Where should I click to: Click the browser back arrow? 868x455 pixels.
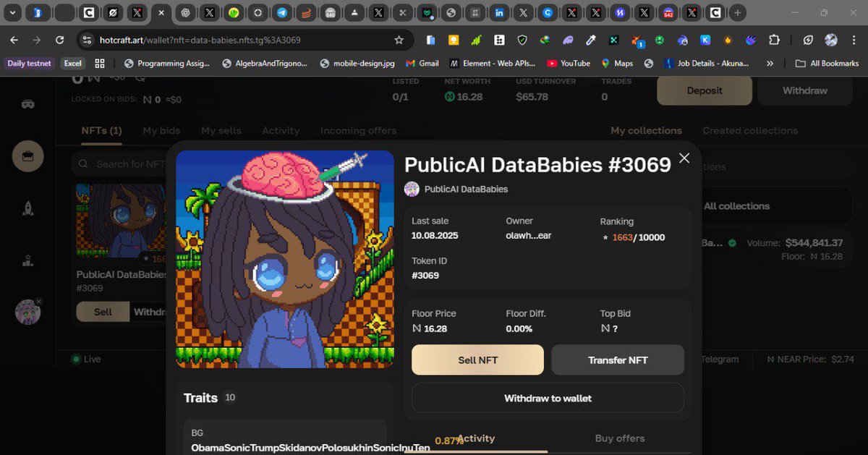click(14, 41)
